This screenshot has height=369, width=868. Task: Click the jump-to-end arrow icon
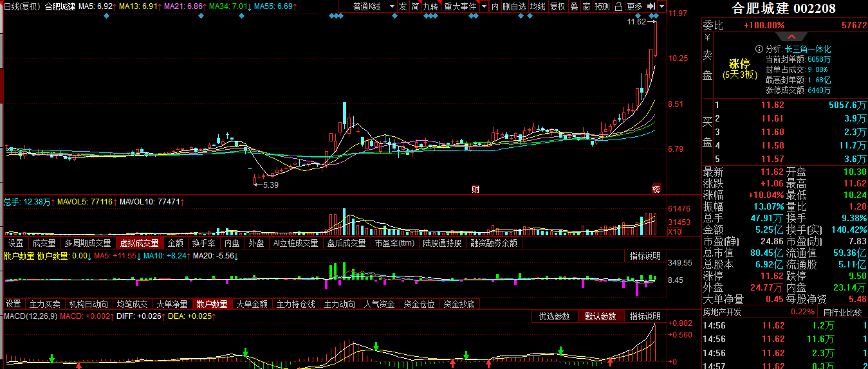[x=652, y=6]
